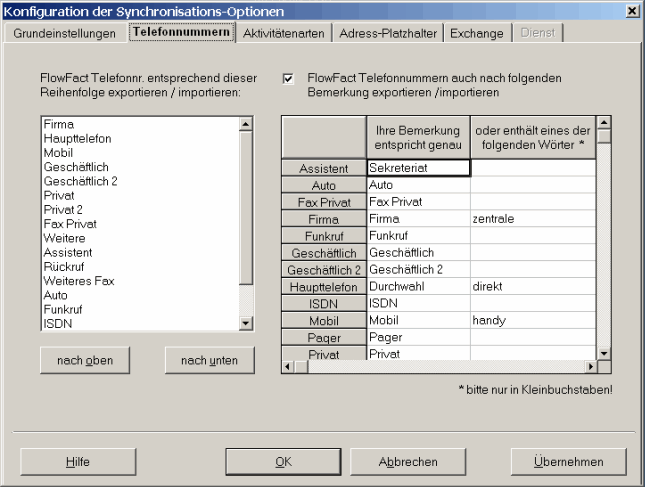The height and width of the screenshot is (487, 645).
Task: Click the Assistent row header
Action: click(x=324, y=168)
